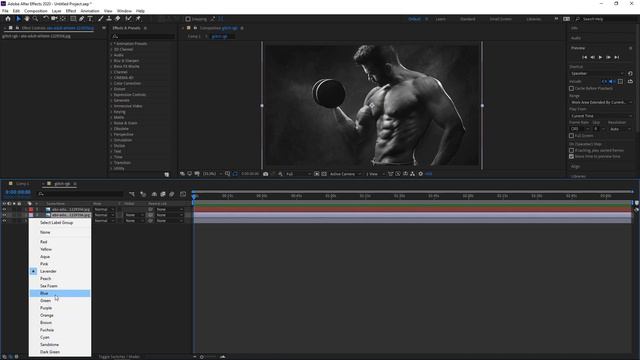The height and width of the screenshot is (360, 640).
Task: Select the Unified Camera tool
Action: tap(54, 19)
